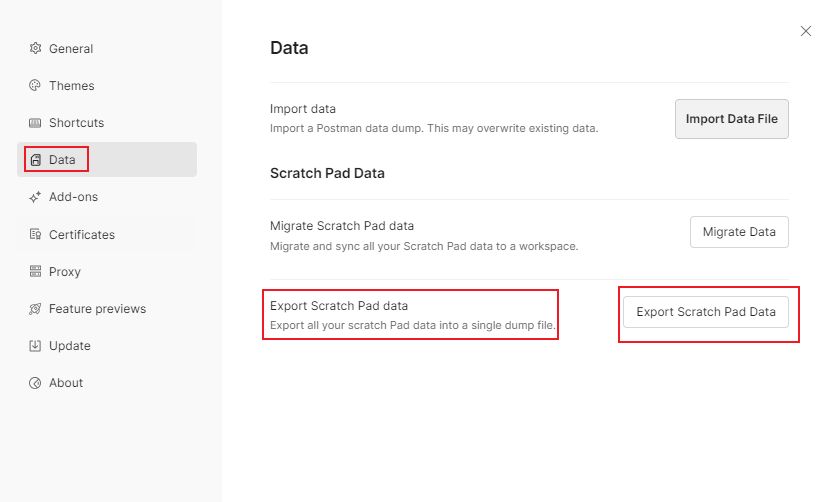
Task: Click the palette icon beside Themes
Action: click(x=35, y=86)
